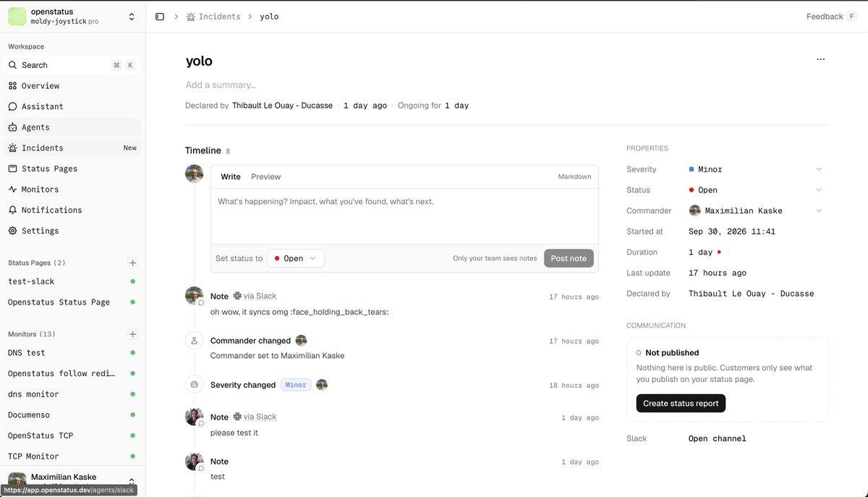Click Create status report button
Viewport: 868px width, 497px height.
click(681, 403)
